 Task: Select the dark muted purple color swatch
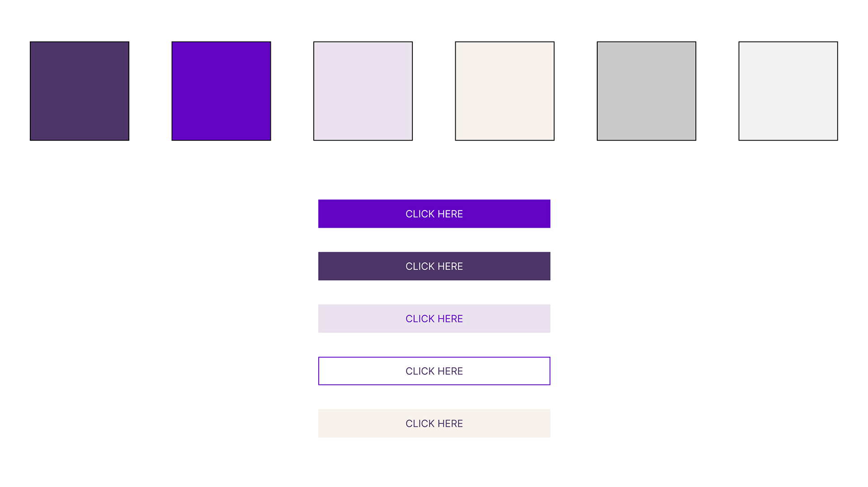80,91
